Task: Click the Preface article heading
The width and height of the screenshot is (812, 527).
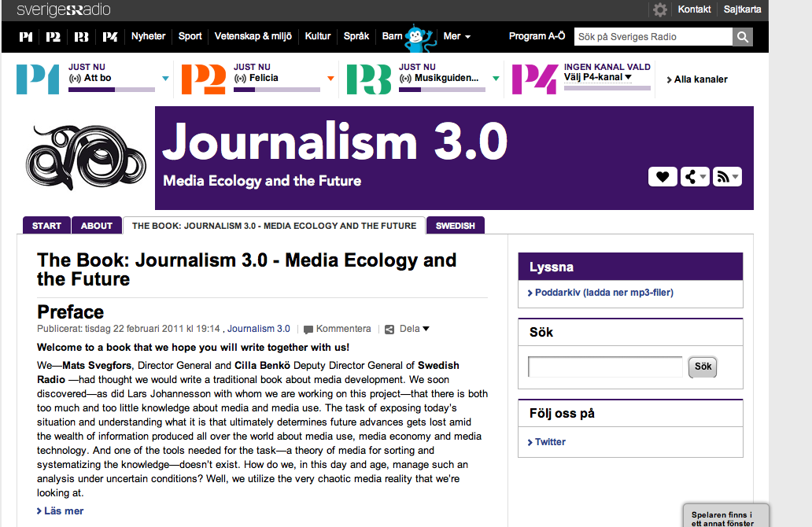Action: [71, 312]
